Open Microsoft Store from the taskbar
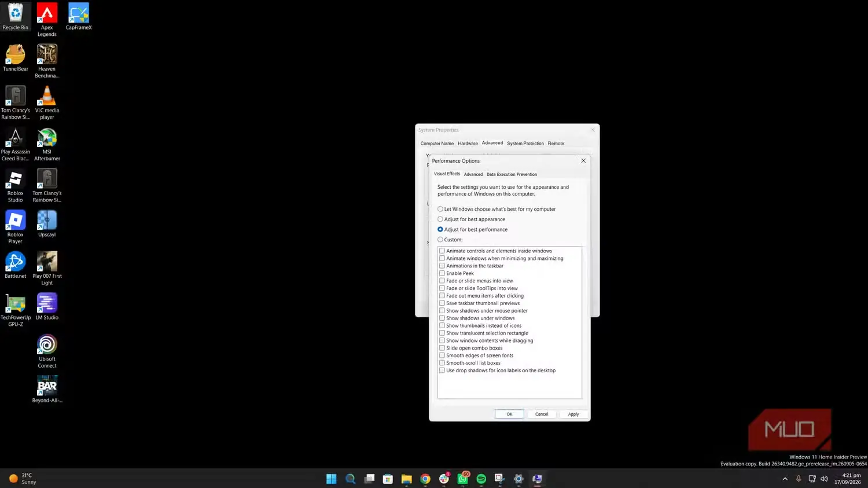Screen dimensions: 868x488 [388, 479]
